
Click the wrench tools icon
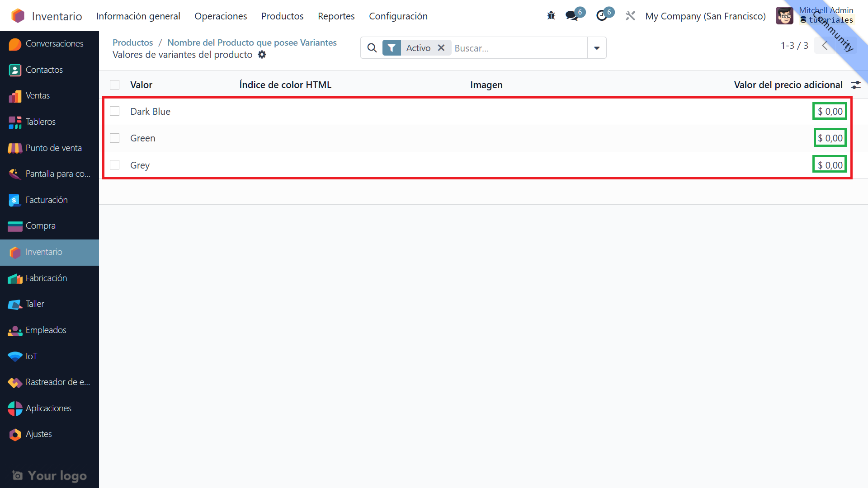pyautogui.click(x=630, y=16)
